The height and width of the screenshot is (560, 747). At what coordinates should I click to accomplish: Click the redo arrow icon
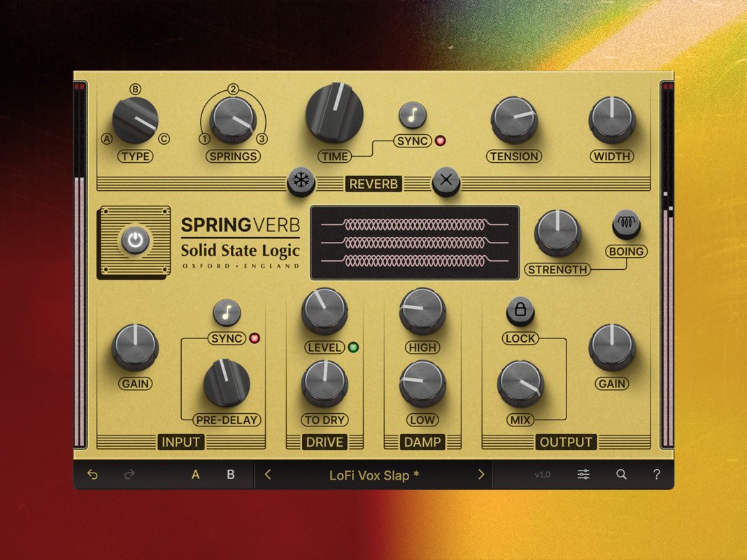[129, 474]
